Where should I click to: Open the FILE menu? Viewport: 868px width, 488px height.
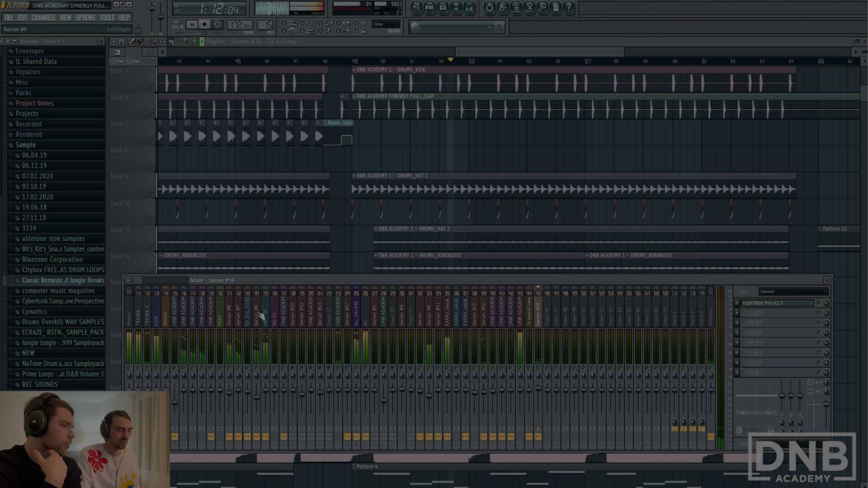coord(9,18)
